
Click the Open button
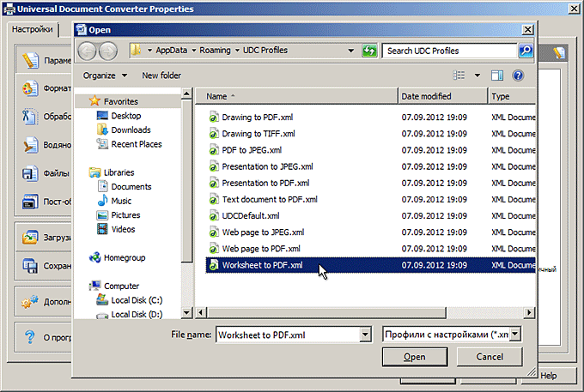point(415,357)
